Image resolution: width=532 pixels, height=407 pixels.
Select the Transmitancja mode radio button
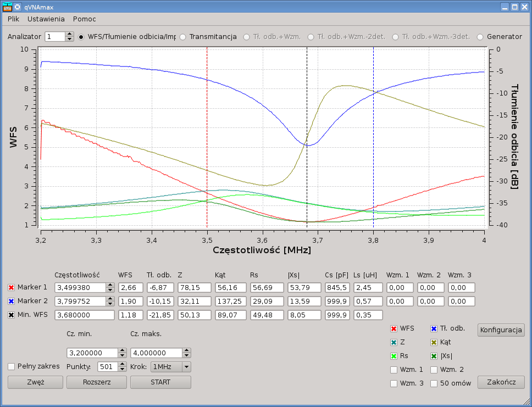click(x=182, y=37)
